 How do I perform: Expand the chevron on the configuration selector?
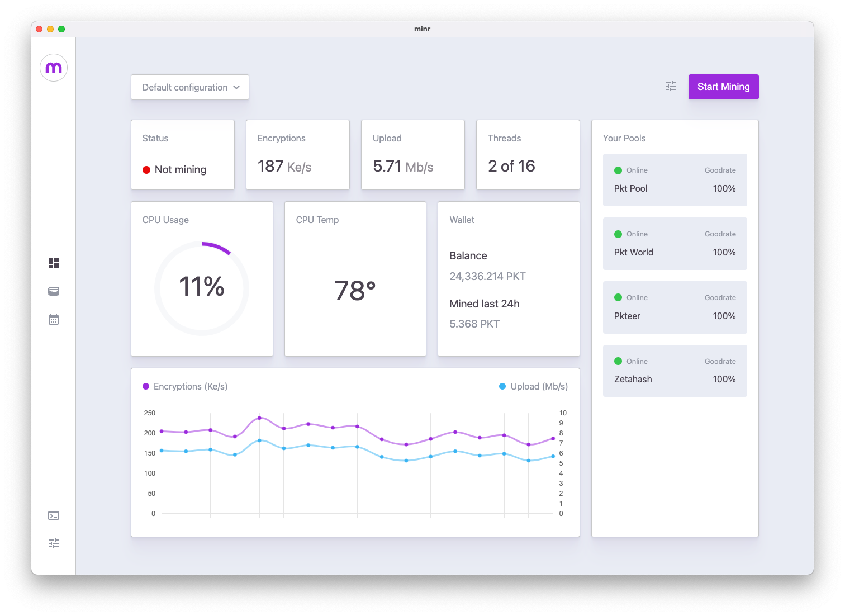click(237, 87)
